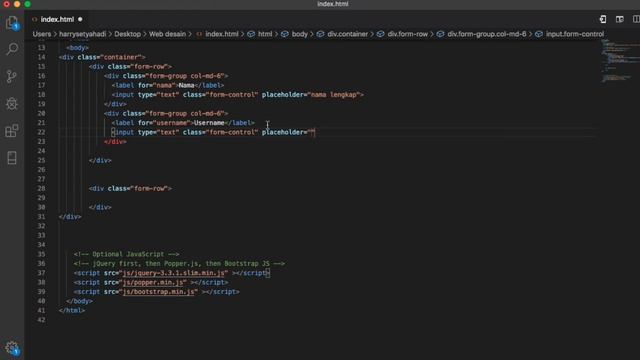Click line number 22 in the gutter
The height and width of the screenshot is (360, 640).
coord(41,132)
